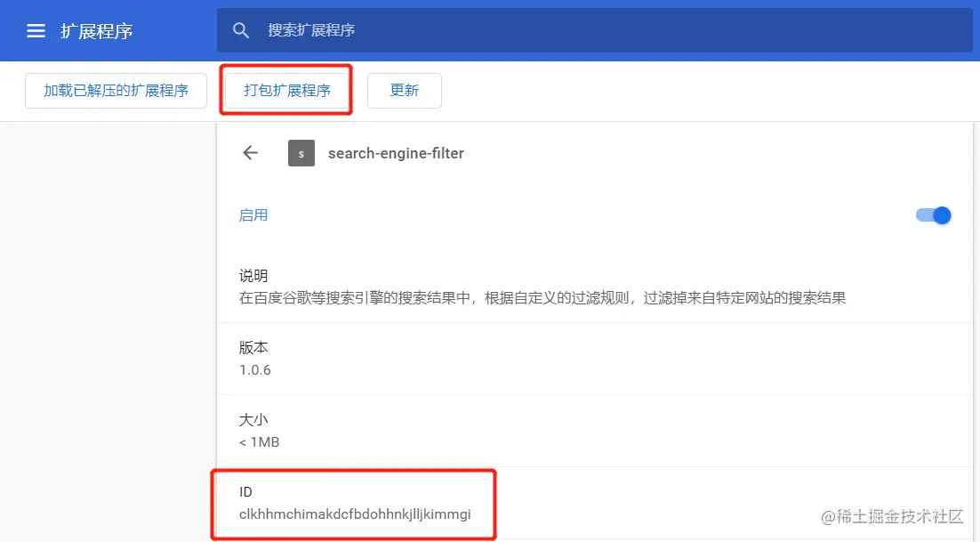Screen dimensions: 980x542
Task: Click the 扩展程序 page title
Action: (96, 30)
